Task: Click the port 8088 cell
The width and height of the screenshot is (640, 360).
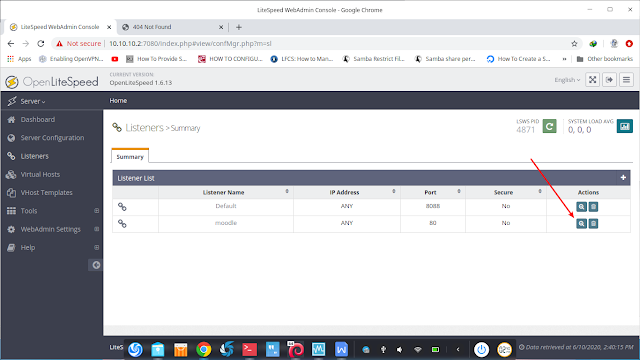Action: 433,206
